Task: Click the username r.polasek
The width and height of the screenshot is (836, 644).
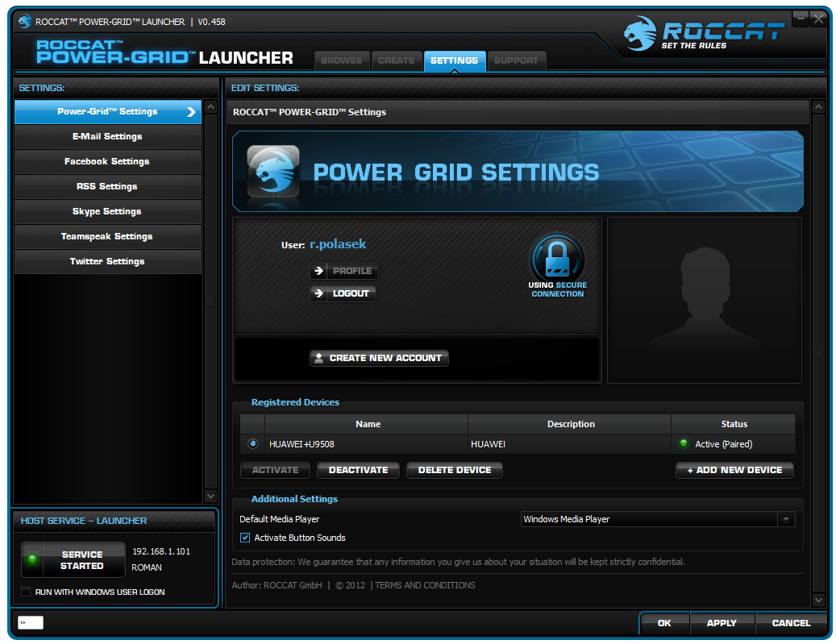Action: click(338, 244)
